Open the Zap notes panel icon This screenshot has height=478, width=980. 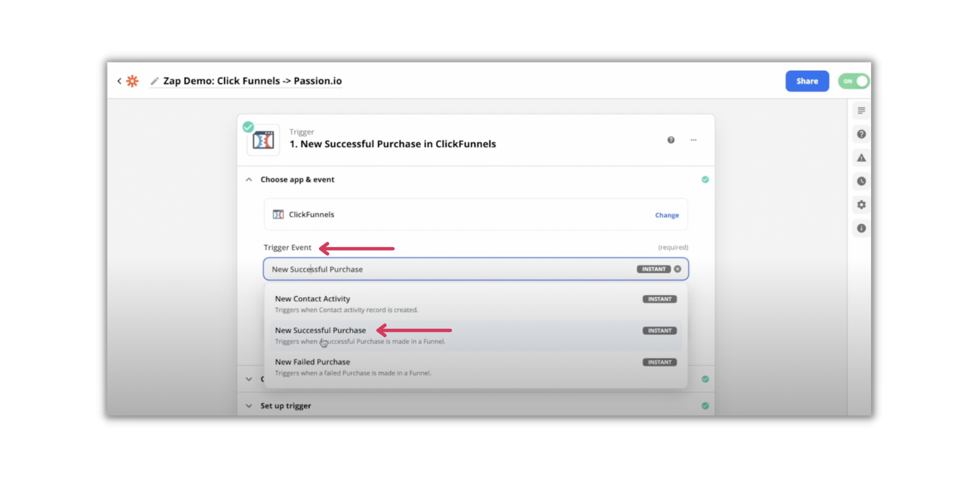click(861, 110)
